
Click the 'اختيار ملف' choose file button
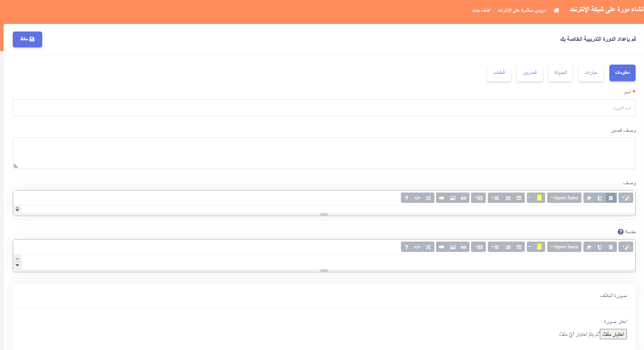613,334
